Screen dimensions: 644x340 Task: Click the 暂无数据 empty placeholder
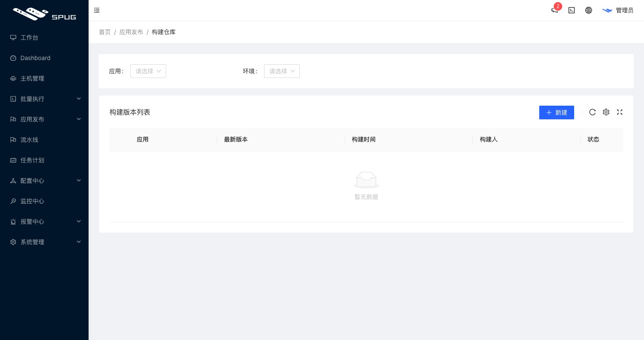(366, 186)
